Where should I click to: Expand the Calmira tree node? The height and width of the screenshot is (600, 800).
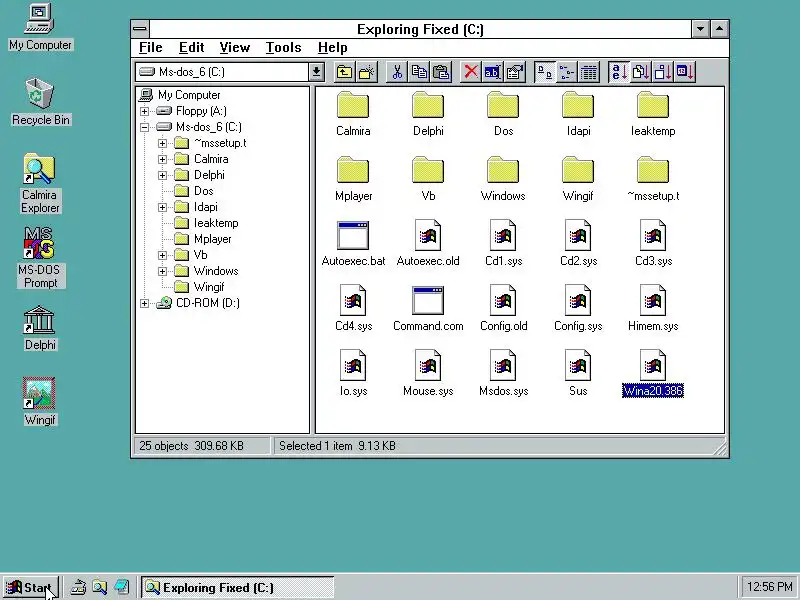[x=162, y=159]
